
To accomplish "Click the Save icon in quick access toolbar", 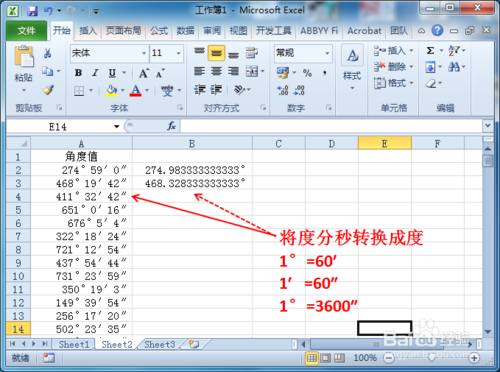I will 32,11.
